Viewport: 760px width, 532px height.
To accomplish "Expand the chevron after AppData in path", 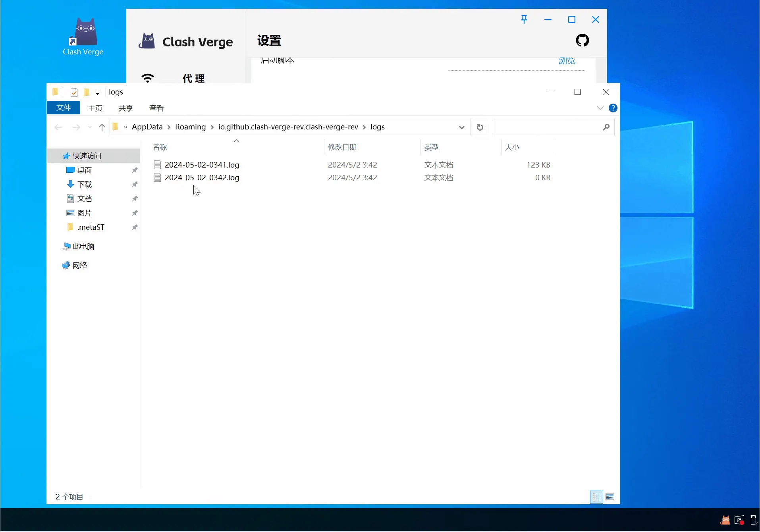I will [x=169, y=127].
